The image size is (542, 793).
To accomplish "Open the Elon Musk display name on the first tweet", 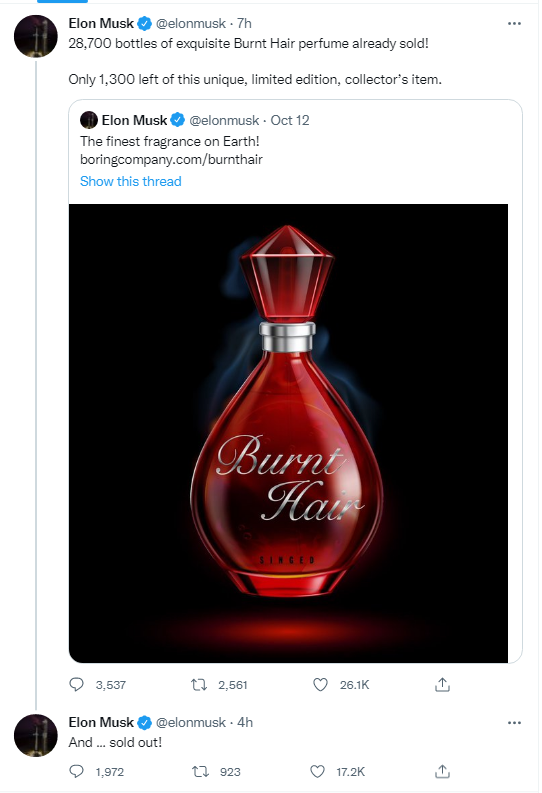I will [x=101, y=23].
